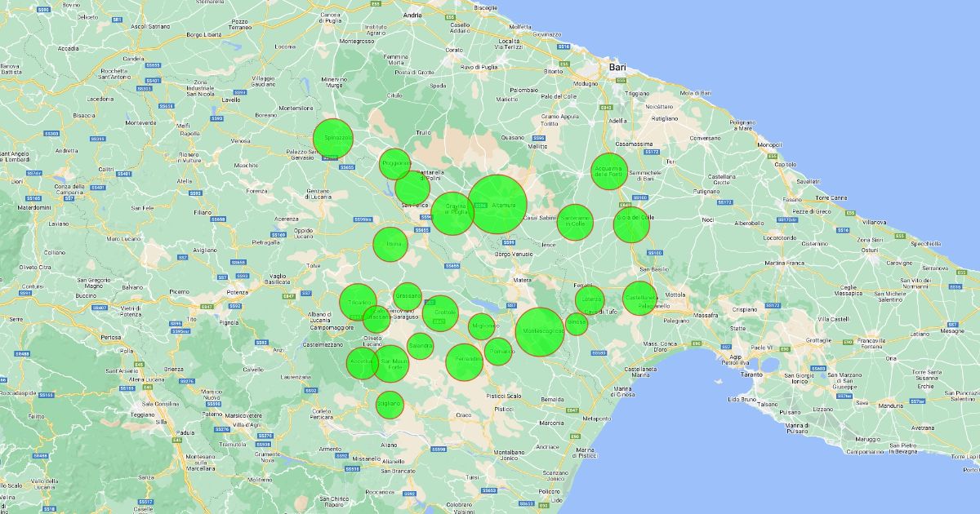The image size is (980, 514).
Task: Select the Melfi town label
Action: point(183,125)
